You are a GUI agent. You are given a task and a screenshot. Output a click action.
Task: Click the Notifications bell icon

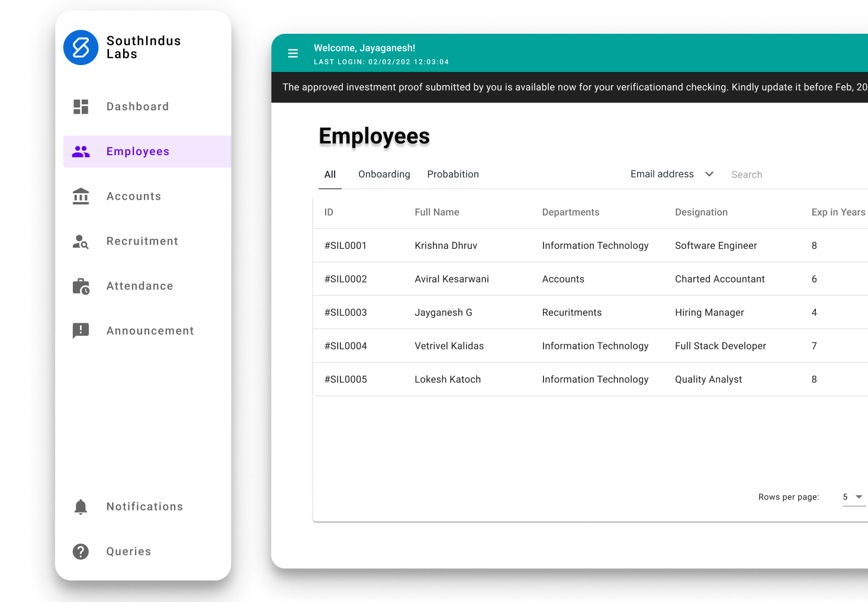pyautogui.click(x=81, y=507)
